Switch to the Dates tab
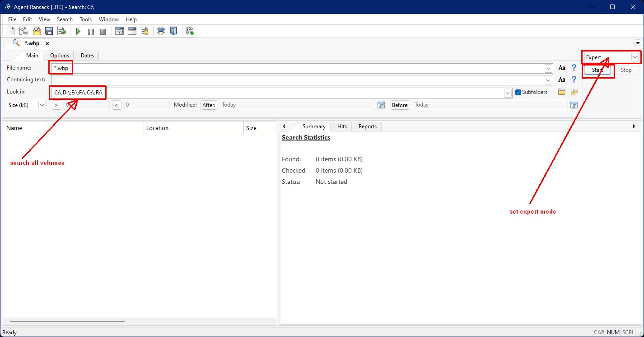644x337 pixels. click(x=87, y=56)
